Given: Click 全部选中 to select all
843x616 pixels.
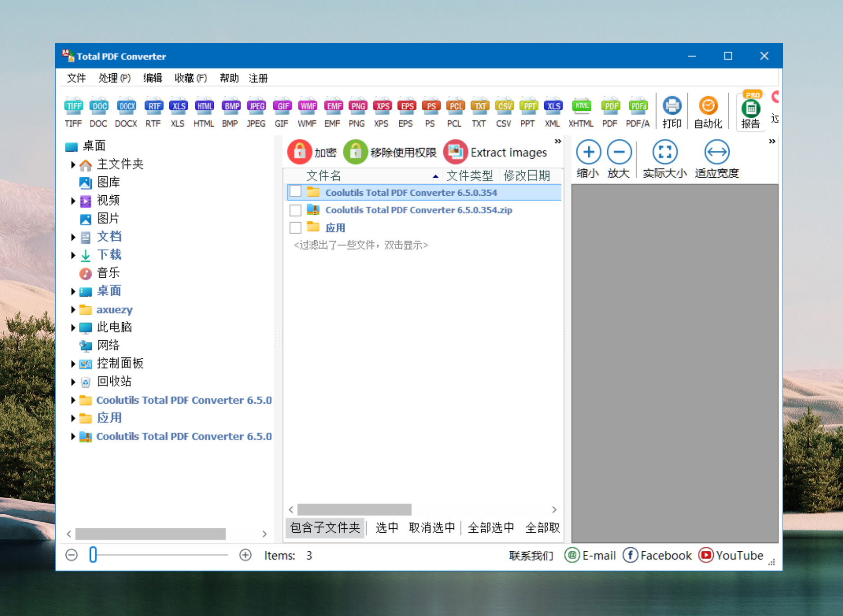Looking at the screenshot, I should [x=491, y=527].
